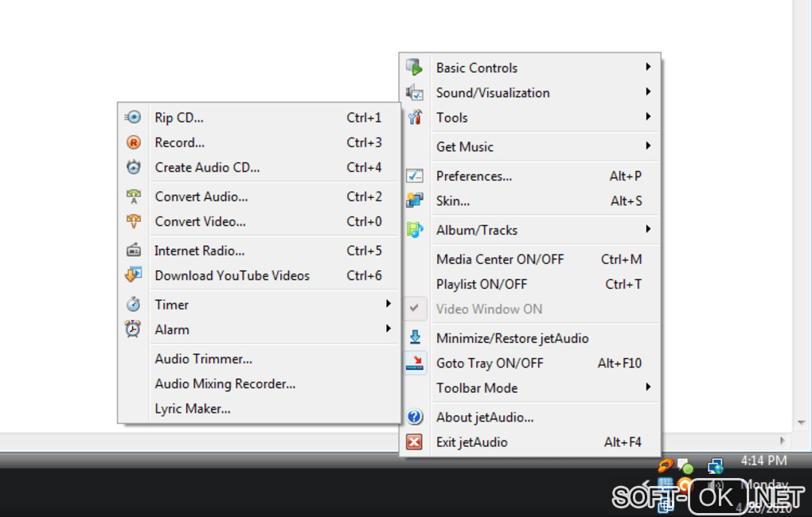Image resolution: width=812 pixels, height=517 pixels.
Task: Click the Basic Controls play icon
Action: (x=414, y=68)
